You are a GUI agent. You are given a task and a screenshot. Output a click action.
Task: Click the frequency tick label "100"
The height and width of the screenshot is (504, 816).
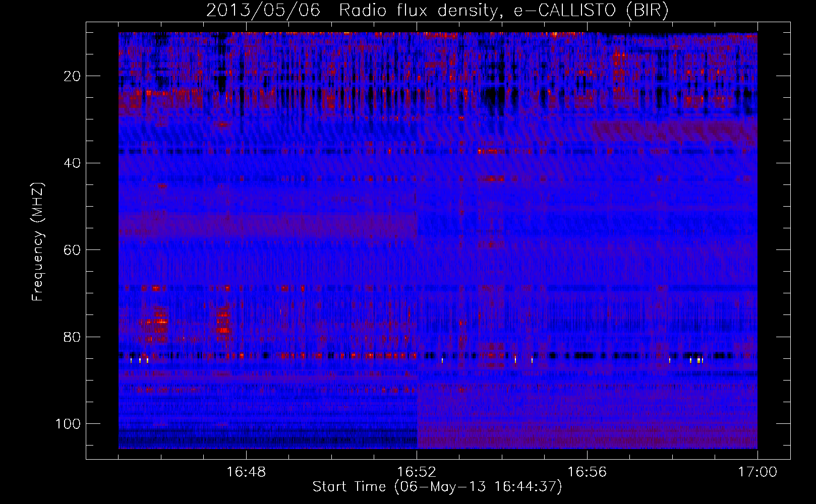click(68, 424)
